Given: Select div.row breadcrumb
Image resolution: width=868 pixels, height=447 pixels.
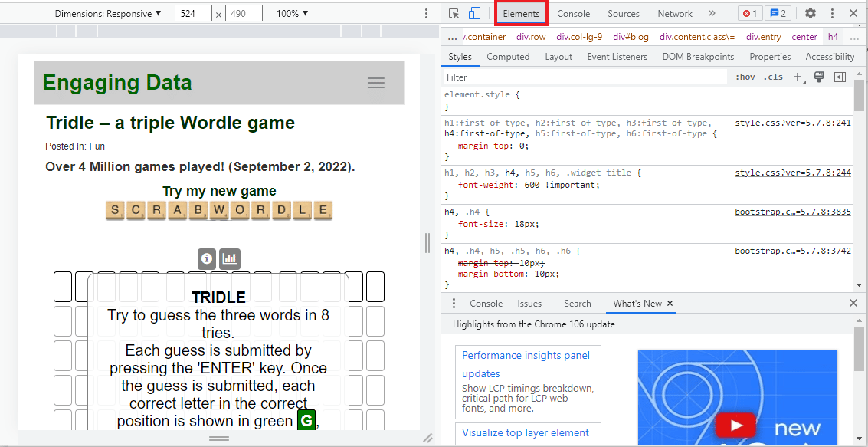Looking at the screenshot, I should click(531, 37).
